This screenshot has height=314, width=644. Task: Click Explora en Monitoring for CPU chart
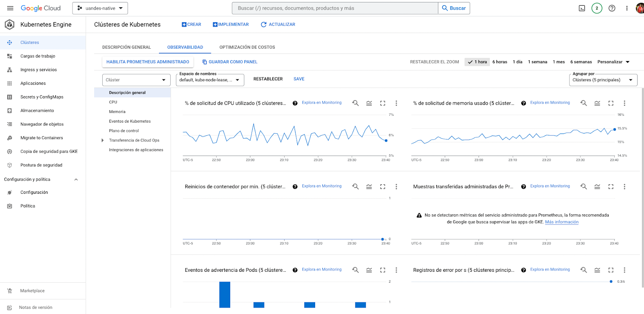tap(322, 103)
